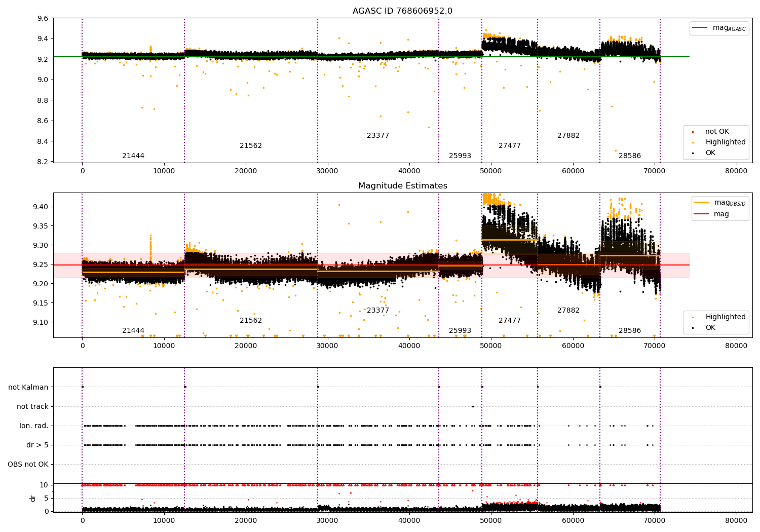
Task: Click OBSID label 25993 in the top plot
Action: click(460, 156)
